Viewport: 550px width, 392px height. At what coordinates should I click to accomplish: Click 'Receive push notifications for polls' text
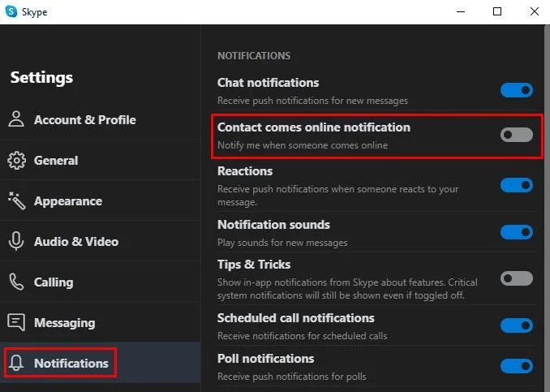[x=292, y=377]
